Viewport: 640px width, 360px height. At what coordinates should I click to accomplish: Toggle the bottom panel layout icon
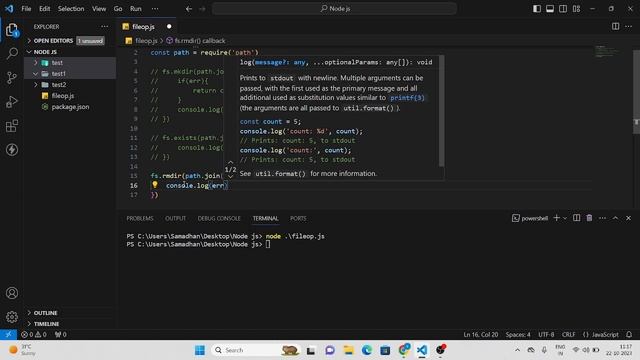[550, 9]
